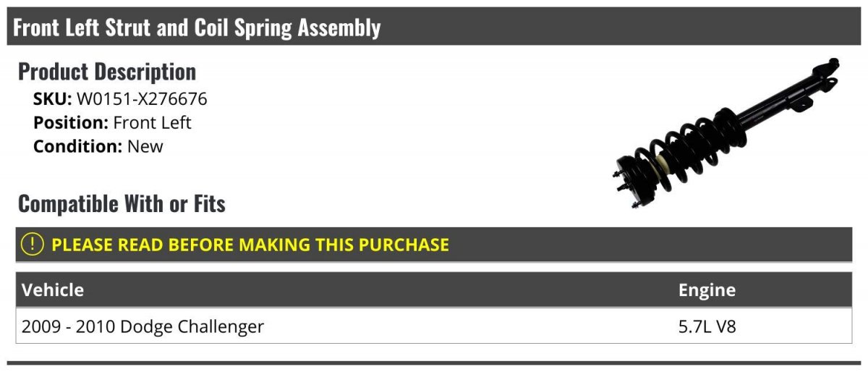Click the yellow exclamation warning icon
The width and height of the screenshot is (868, 372).
33,244
